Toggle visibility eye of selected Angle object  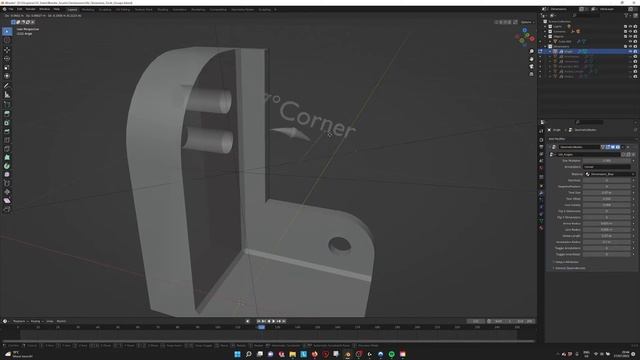point(630,51)
